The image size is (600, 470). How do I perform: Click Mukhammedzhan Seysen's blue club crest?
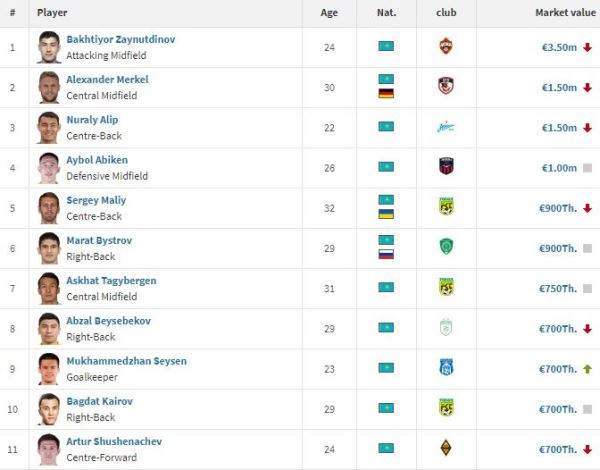446,368
